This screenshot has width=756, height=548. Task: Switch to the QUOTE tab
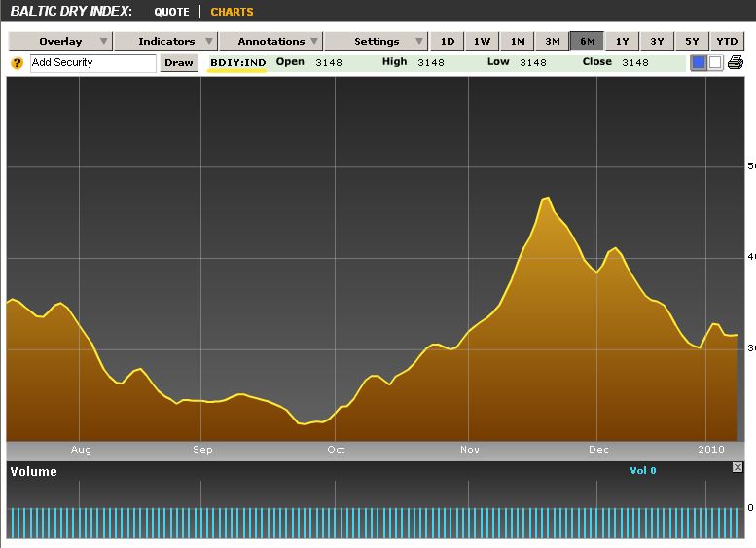point(171,12)
